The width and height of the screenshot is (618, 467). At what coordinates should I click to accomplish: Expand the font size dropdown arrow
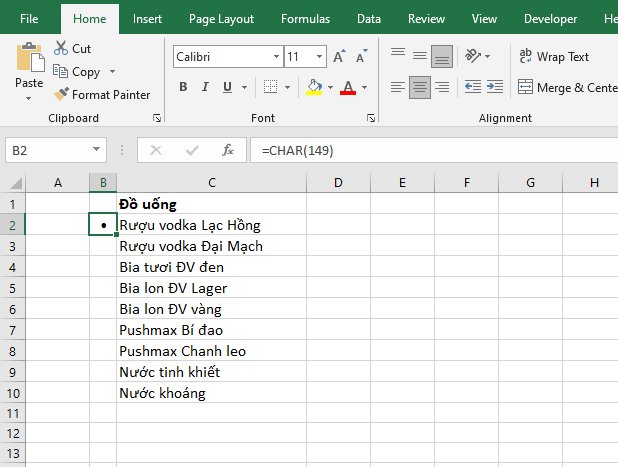click(319, 57)
